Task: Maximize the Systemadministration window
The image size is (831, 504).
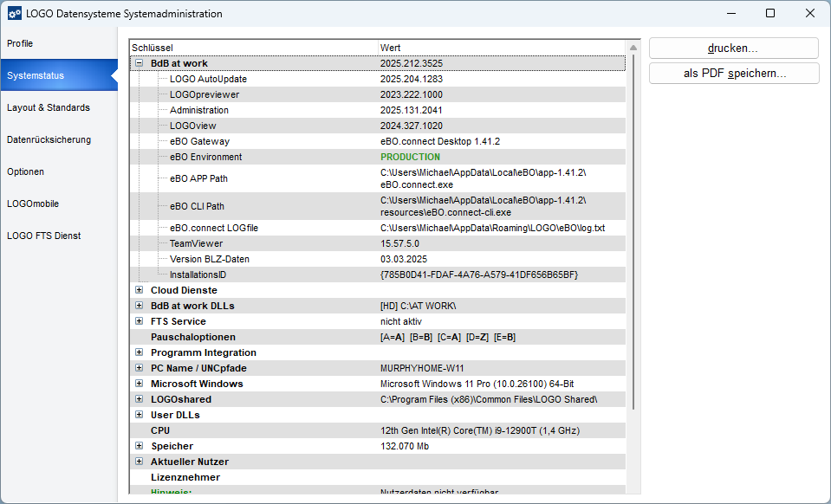Action: [770, 13]
